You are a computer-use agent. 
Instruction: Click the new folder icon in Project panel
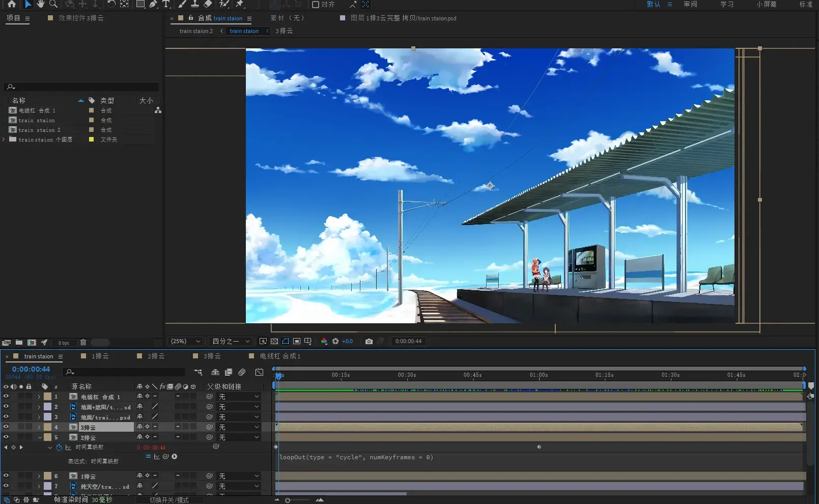pos(19,343)
